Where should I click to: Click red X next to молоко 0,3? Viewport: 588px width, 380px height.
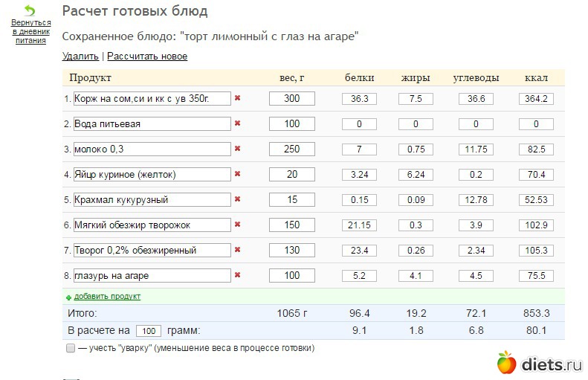tap(237, 149)
